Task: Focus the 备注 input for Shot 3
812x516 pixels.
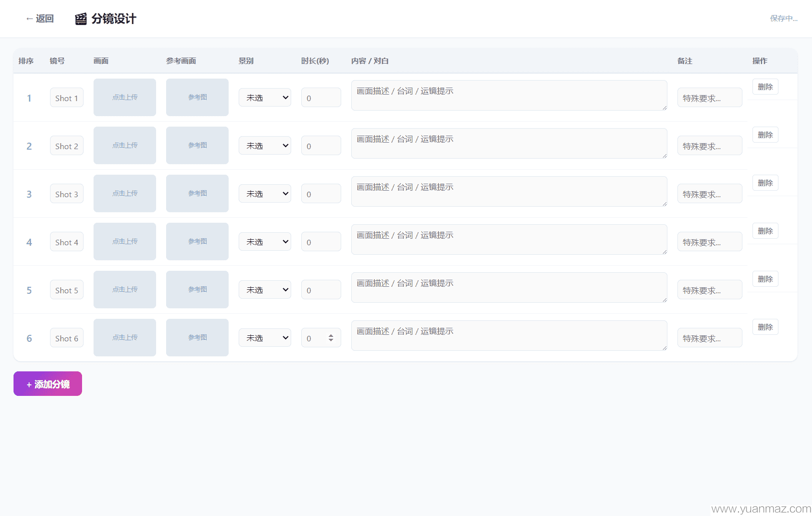Action: 709,194
